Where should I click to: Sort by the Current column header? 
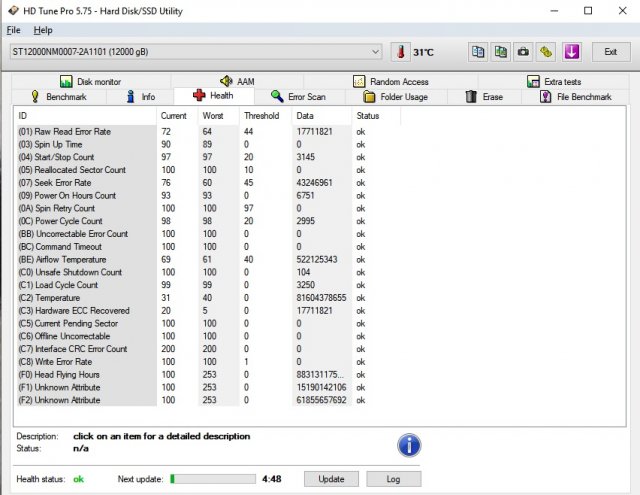(177, 116)
